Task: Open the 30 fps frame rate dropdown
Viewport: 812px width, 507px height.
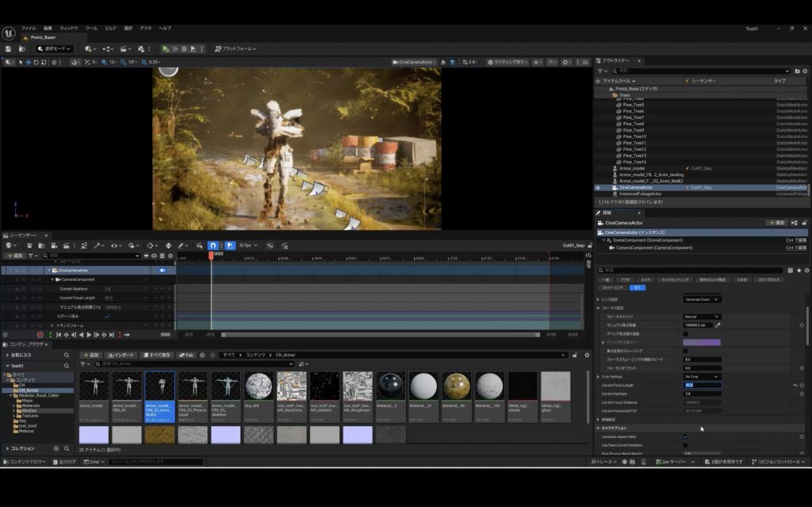Action: pos(247,245)
